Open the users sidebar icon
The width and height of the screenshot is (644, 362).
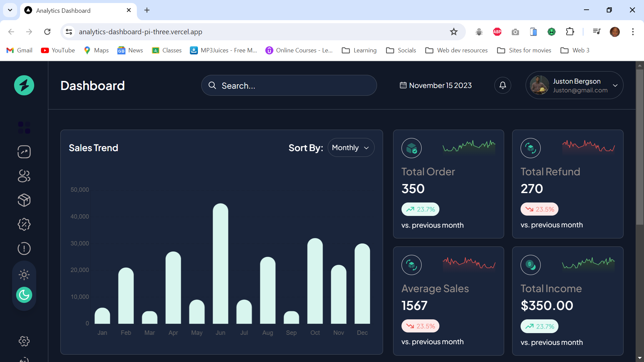point(24,176)
